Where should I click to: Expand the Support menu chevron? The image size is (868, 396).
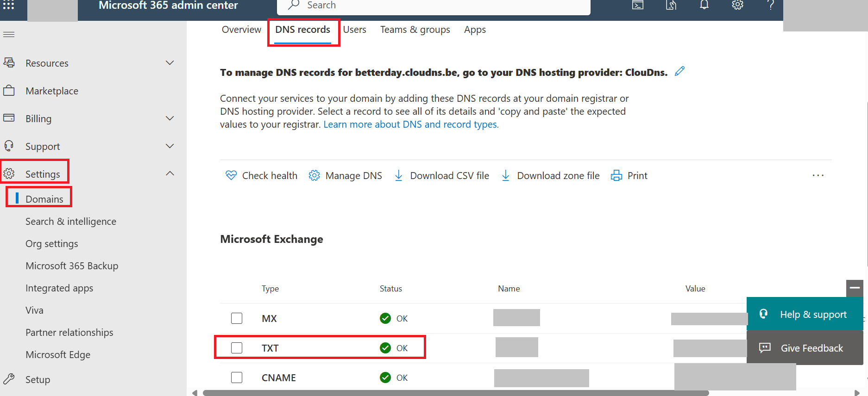coord(170,146)
